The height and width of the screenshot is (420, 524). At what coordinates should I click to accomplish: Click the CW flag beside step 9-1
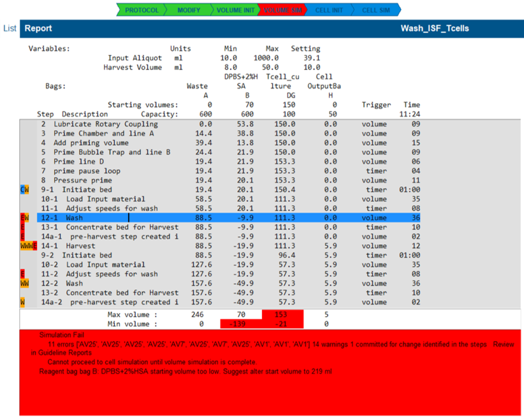coord(24,189)
